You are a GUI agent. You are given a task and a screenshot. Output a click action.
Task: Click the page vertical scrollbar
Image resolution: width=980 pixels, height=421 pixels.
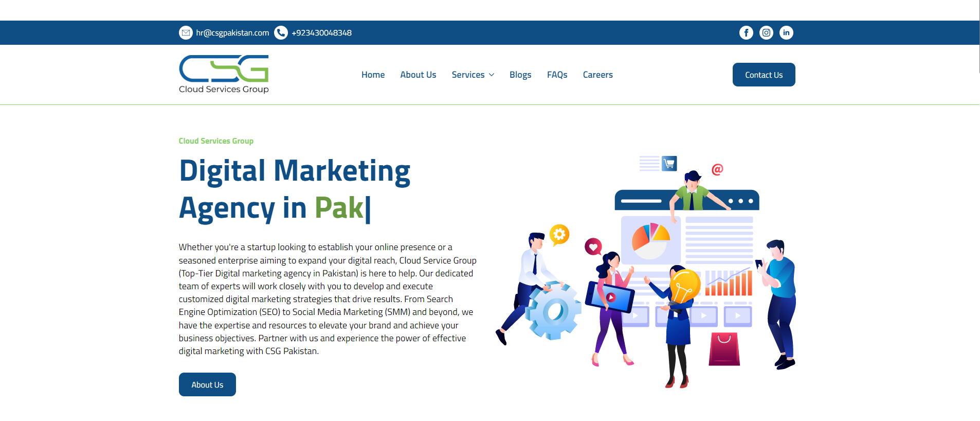pos(979,36)
